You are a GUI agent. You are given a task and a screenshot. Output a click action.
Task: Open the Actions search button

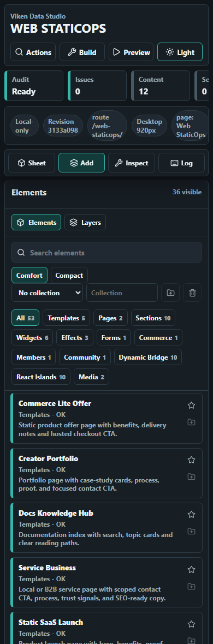33,52
